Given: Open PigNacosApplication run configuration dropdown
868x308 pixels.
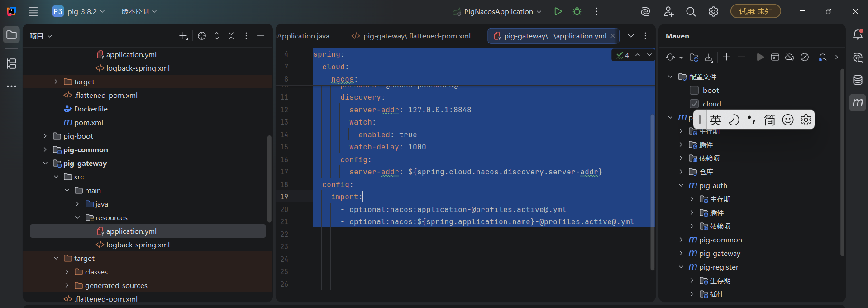Looking at the screenshot, I should point(497,11).
